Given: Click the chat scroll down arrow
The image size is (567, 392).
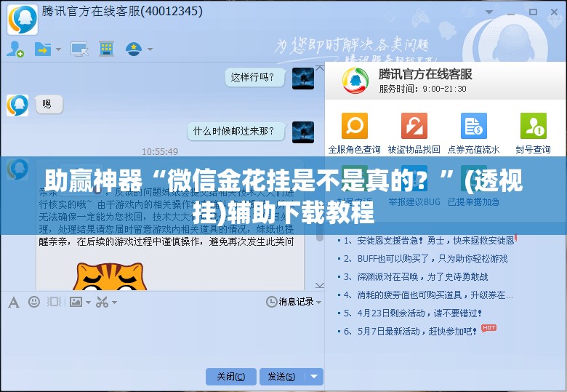Looking at the screenshot, I should click(x=320, y=285).
